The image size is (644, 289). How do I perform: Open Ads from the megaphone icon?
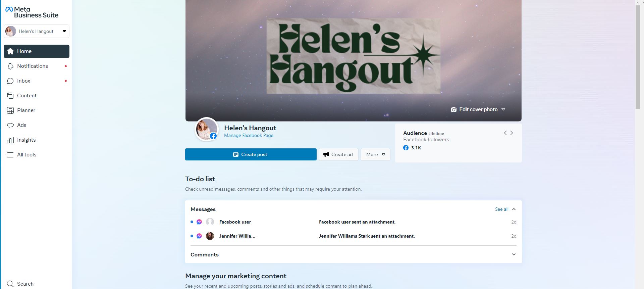click(10, 125)
